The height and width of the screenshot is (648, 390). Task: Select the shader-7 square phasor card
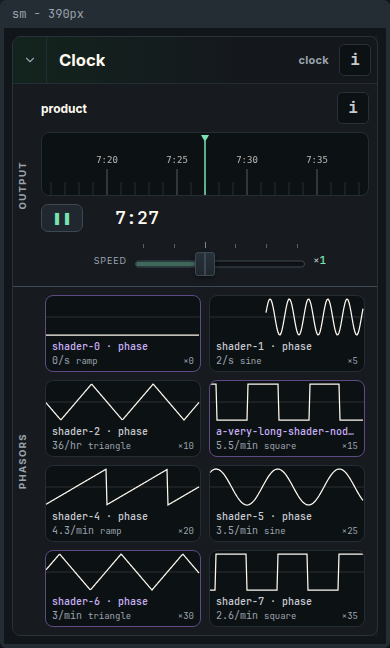point(287,588)
